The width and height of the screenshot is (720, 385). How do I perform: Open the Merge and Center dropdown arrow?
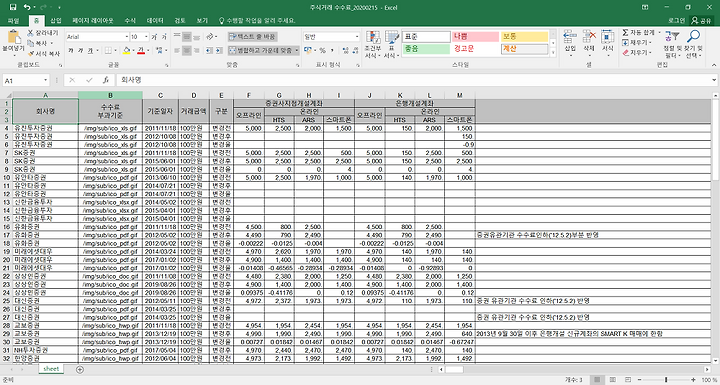click(297, 50)
